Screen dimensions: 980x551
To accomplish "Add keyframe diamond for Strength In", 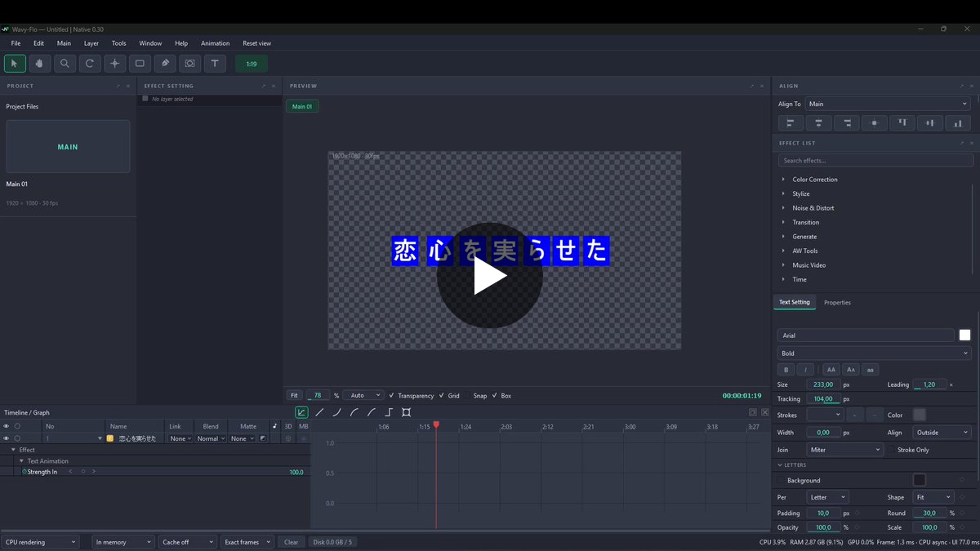I will 82,472.
